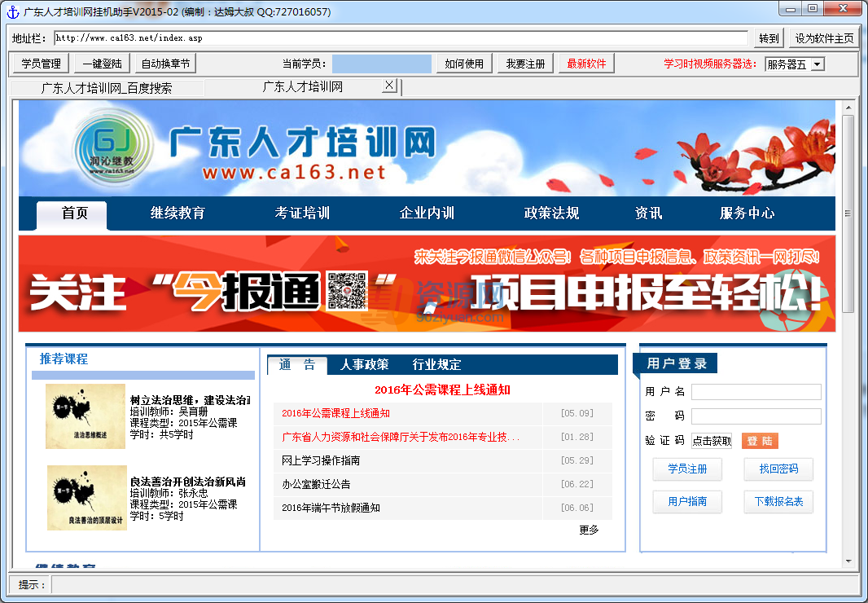The height and width of the screenshot is (603, 868).
Task: Click 一键登陆 button
Action: point(103,64)
